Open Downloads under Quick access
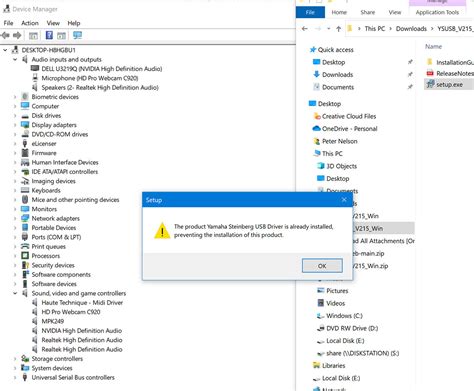Viewport: 474px width, 391px height. tap(337, 75)
